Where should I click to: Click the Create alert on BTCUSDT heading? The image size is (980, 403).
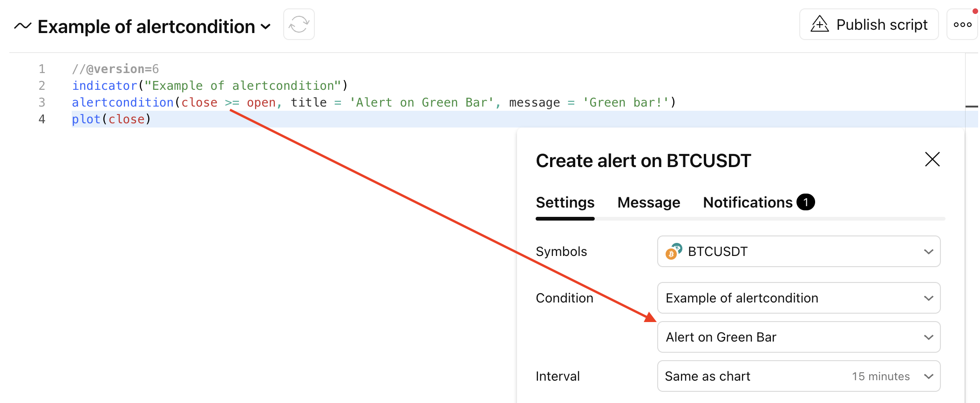point(643,161)
